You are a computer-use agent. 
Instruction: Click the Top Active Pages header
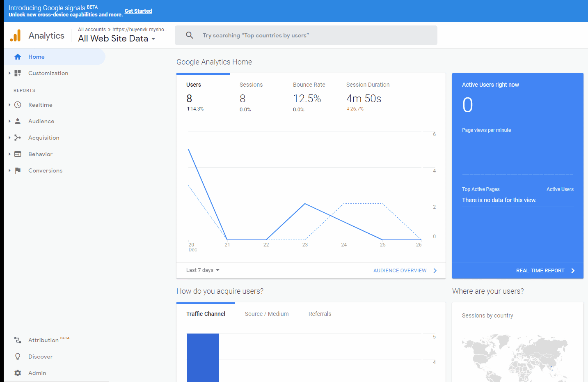tap(480, 189)
